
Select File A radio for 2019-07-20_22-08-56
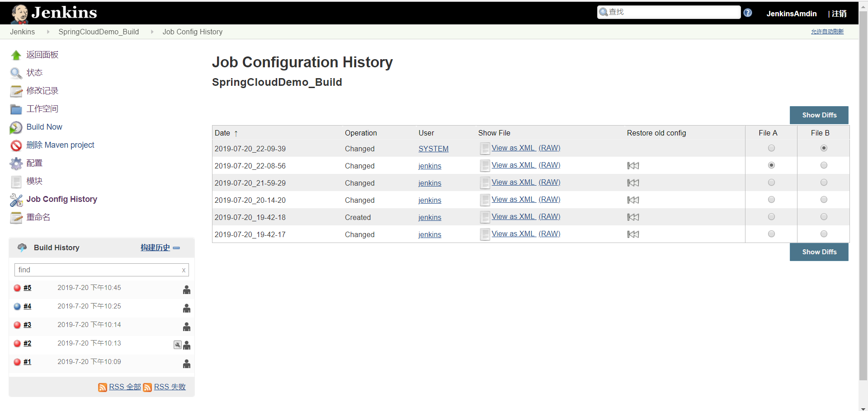coord(771,165)
